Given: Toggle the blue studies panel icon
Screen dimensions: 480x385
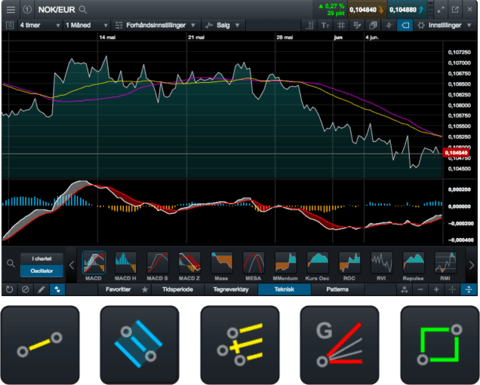Looking at the screenshot, I should [x=57, y=289].
